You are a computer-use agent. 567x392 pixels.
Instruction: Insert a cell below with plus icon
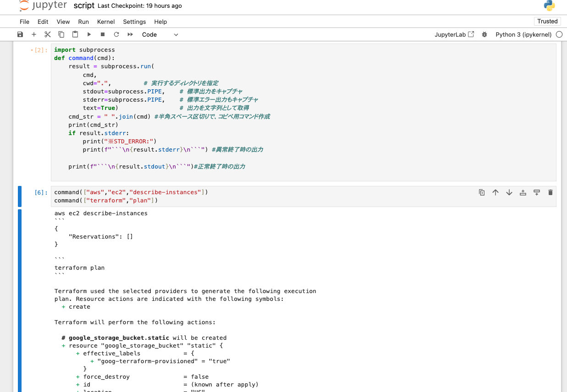(x=34, y=34)
